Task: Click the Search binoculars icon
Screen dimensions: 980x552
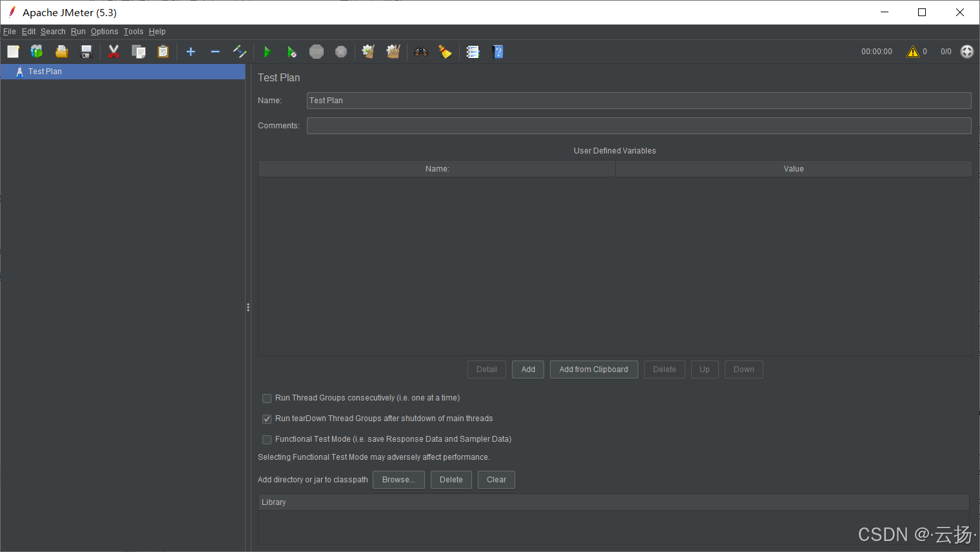Action: pos(421,52)
